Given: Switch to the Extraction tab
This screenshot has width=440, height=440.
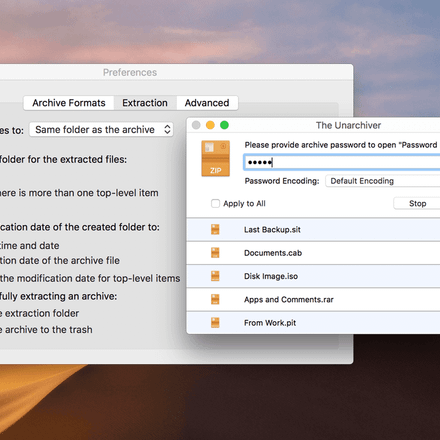Looking at the screenshot, I should (x=145, y=103).
